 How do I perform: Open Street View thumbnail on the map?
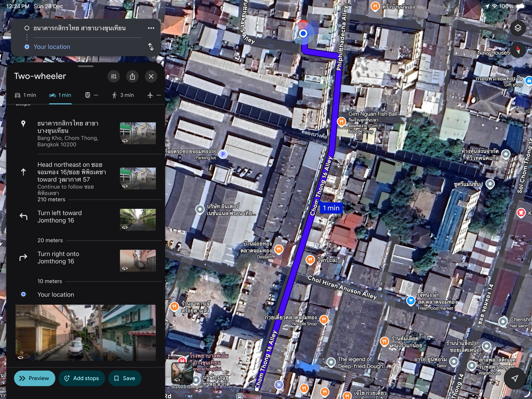click(x=182, y=373)
